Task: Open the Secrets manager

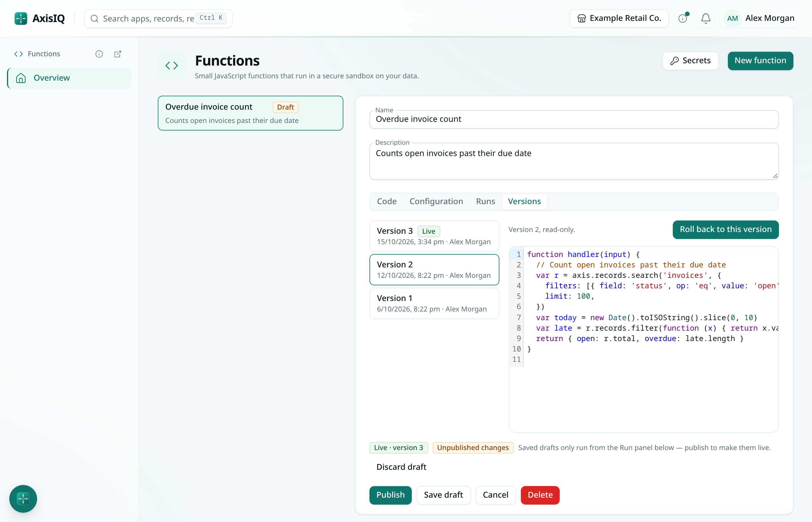Action: click(x=690, y=61)
